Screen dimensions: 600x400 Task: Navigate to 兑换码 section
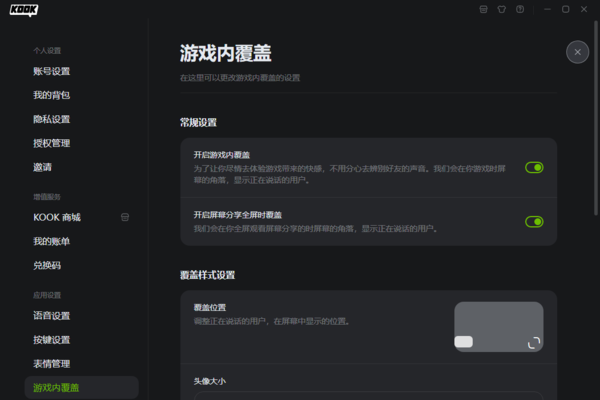47,265
